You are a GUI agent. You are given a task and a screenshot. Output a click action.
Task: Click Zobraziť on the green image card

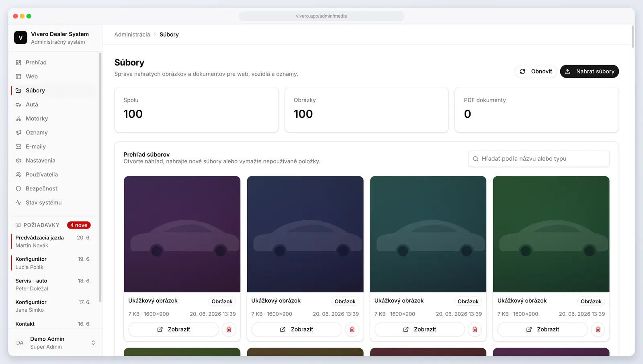click(x=543, y=329)
